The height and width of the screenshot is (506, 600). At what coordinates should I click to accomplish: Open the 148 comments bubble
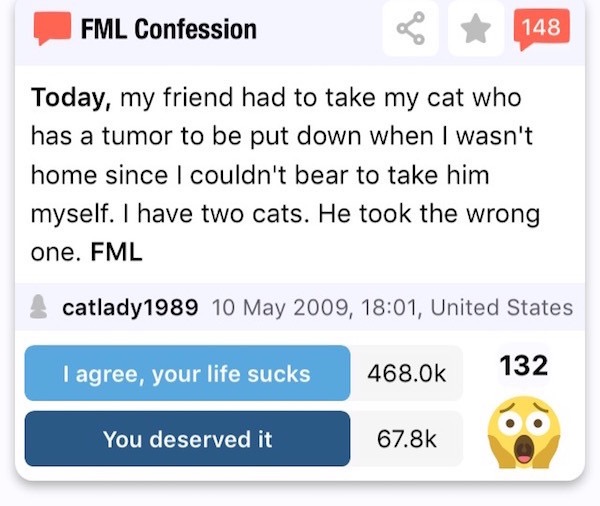pyautogui.click(x=541, y=29)
